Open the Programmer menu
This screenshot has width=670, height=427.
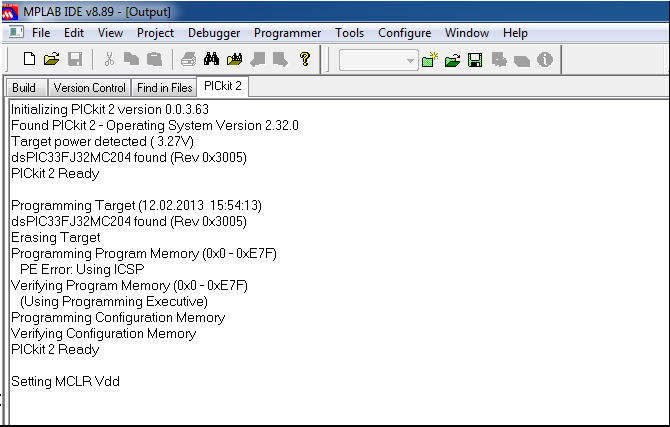click(x=288, y=33)
